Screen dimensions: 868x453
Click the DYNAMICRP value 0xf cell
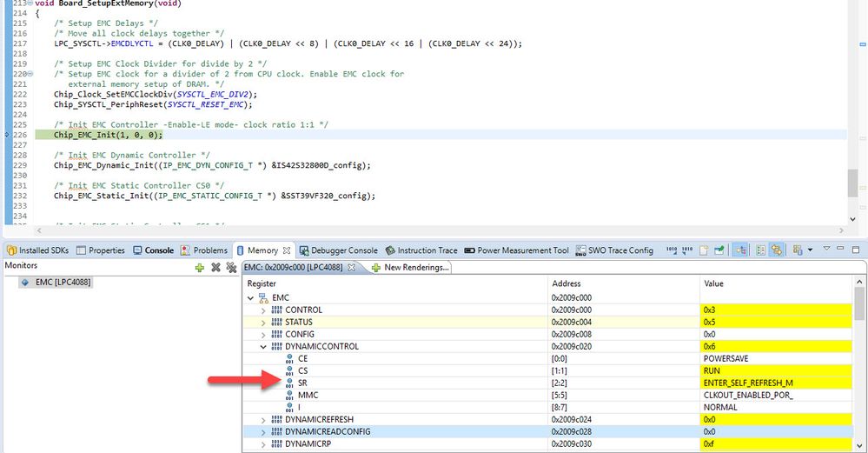[776, 444]
